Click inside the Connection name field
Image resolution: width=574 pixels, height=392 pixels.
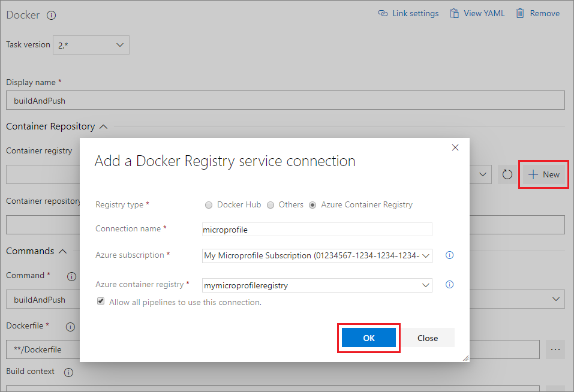pyautogui.click(x=317, y=229)
